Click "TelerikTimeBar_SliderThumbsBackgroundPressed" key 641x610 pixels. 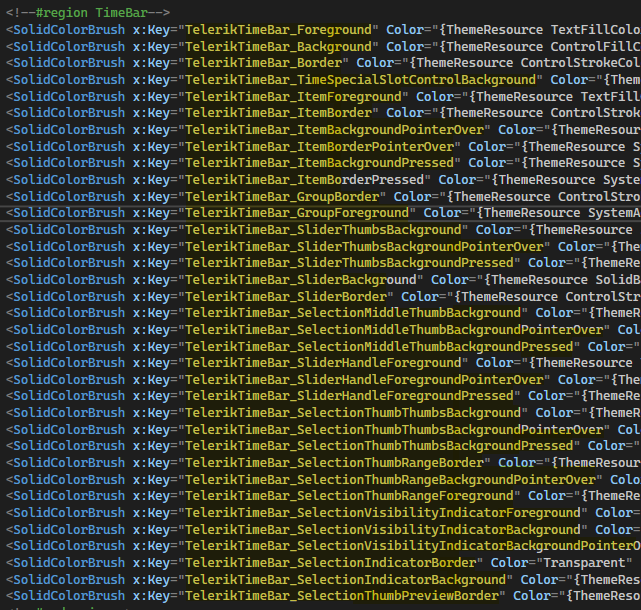[350, 263]
